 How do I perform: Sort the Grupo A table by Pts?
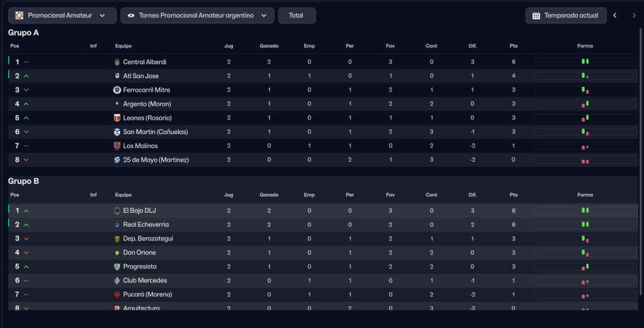(x=514, y=46)
